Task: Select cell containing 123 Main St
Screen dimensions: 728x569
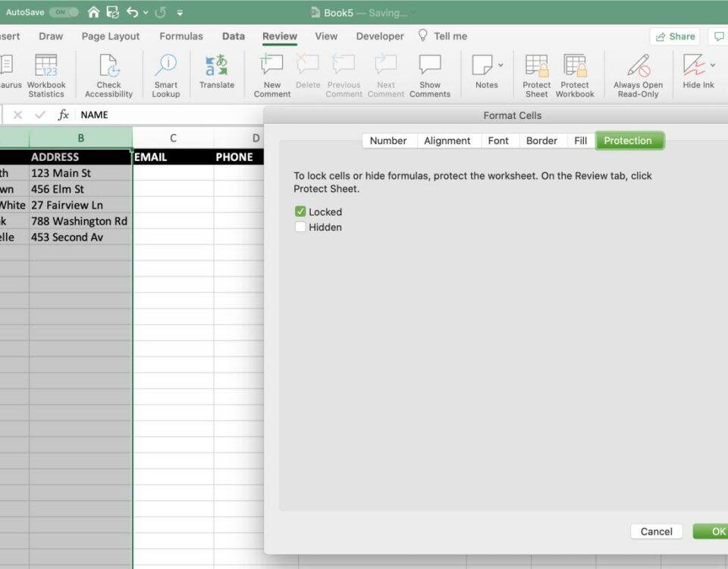Action: coord(81,173)
